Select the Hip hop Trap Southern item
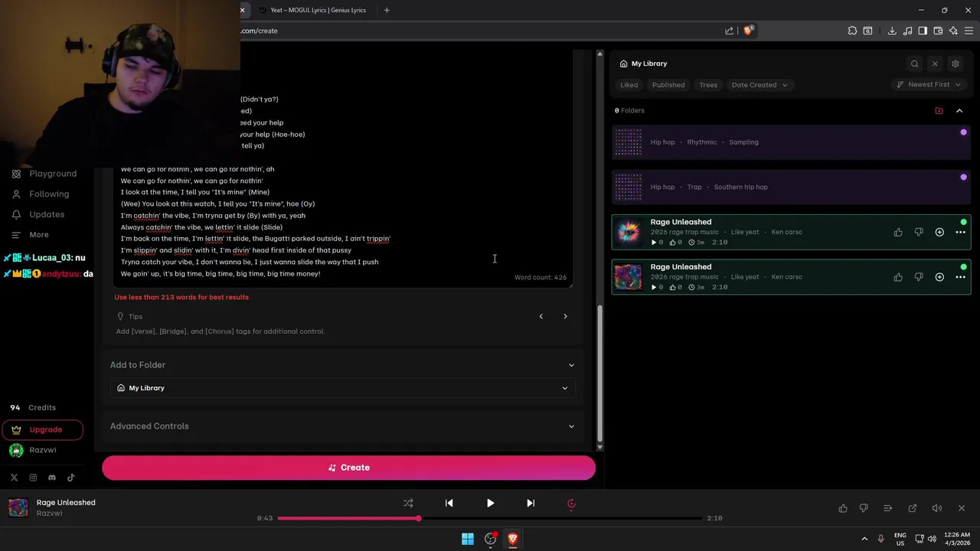980x551 pixels. pyautogui.click(x=791, y=187)
